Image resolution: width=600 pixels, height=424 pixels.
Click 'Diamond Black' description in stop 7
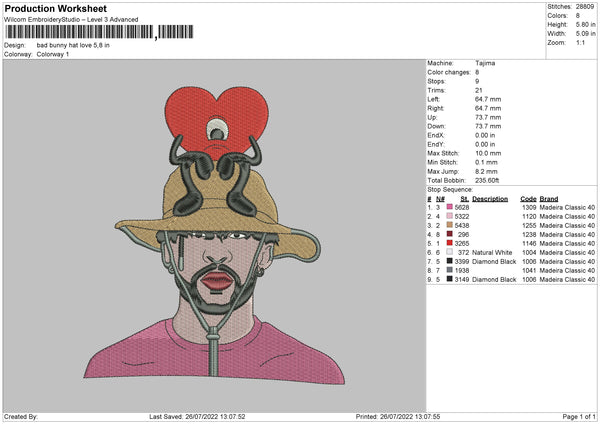click(494, 262)
